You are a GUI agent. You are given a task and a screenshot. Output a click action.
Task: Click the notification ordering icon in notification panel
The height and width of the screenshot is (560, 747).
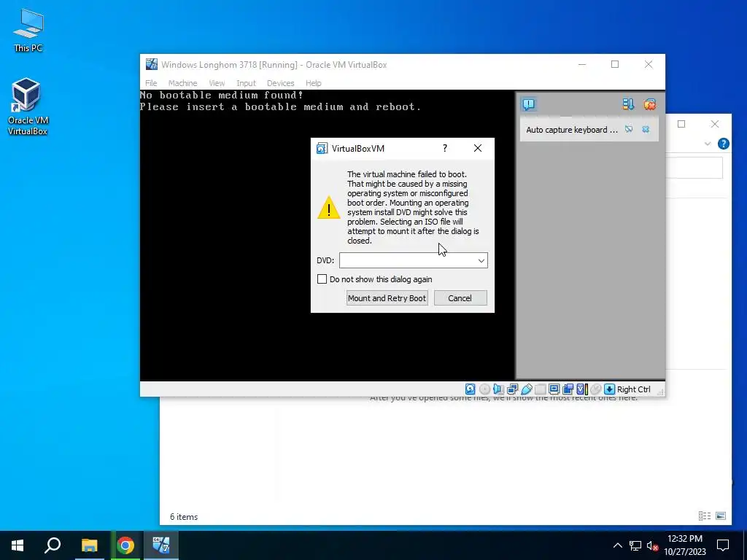click(628, 104)
